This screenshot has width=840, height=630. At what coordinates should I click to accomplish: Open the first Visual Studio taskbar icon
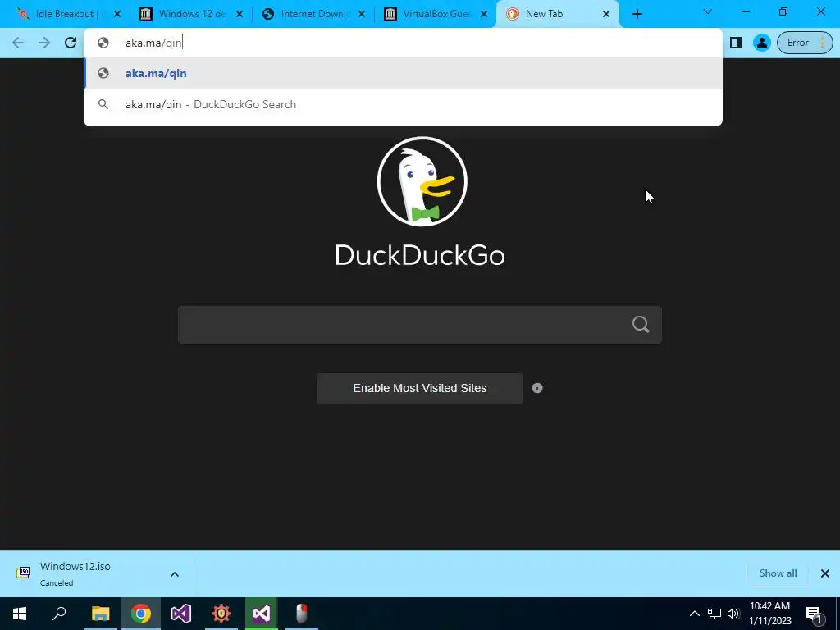tap(181, 614)
